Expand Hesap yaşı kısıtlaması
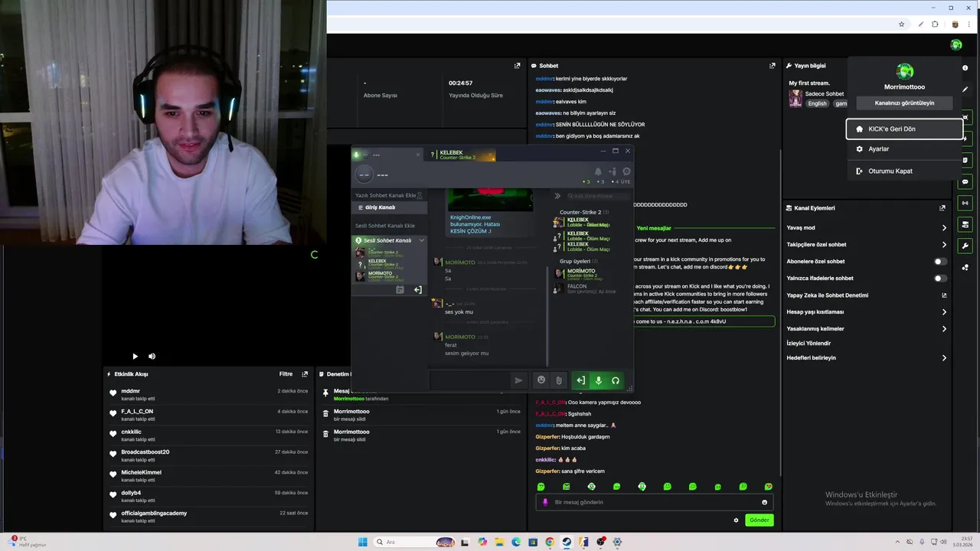The height and width of the screenshot is (551, 980). click(x=944, y=312)
